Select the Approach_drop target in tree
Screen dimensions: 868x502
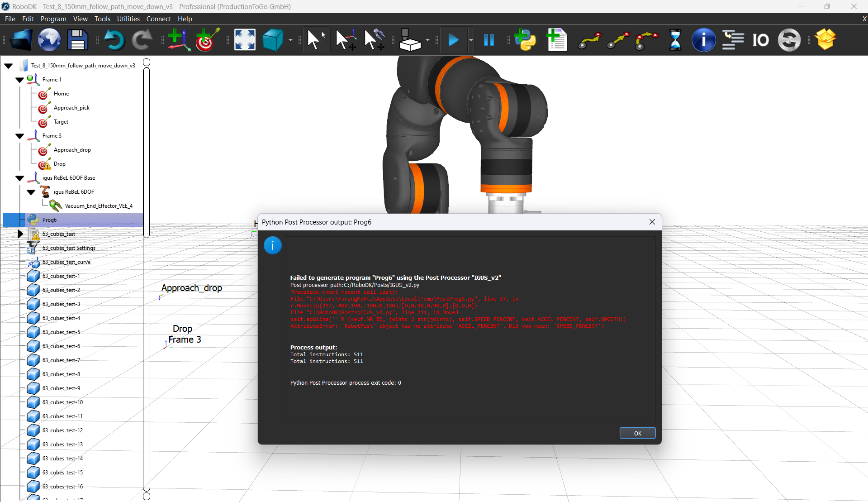[72, 150]
